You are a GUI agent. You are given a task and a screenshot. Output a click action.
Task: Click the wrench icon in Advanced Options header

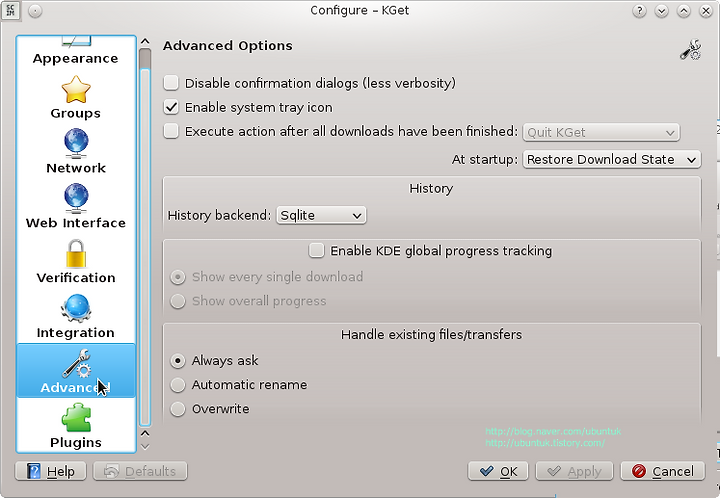690,50
